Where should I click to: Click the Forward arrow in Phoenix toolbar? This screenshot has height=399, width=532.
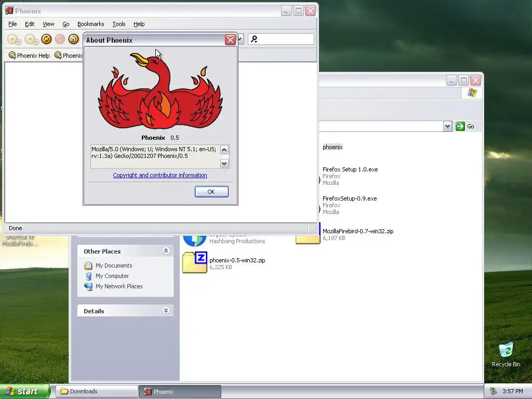32,39
